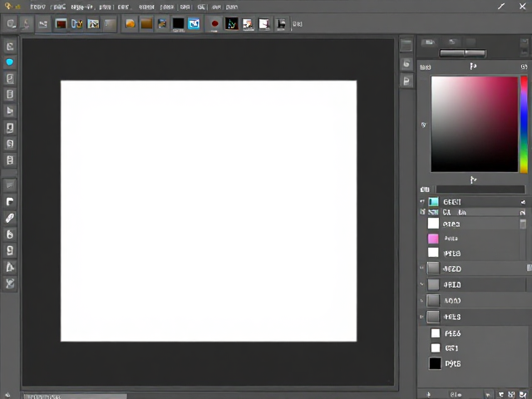Click the brown square icon in top toolbar

coord(146,24)
